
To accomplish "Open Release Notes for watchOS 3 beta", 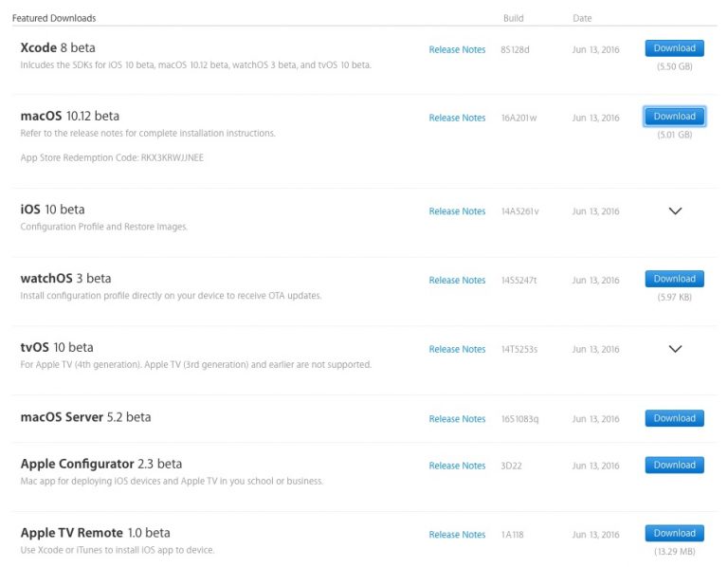I will (x=457, y=281).
